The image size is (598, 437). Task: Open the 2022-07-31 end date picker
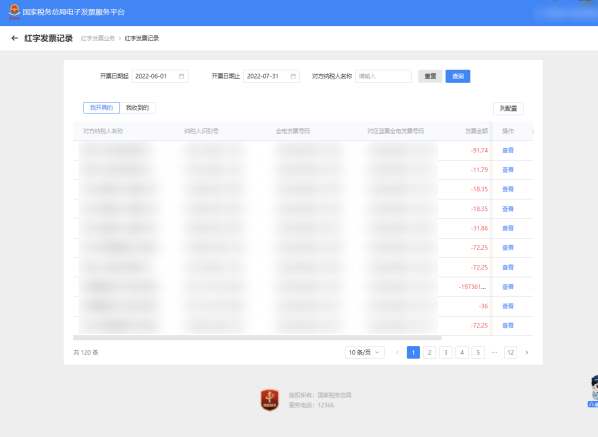(x=272, y=76)
